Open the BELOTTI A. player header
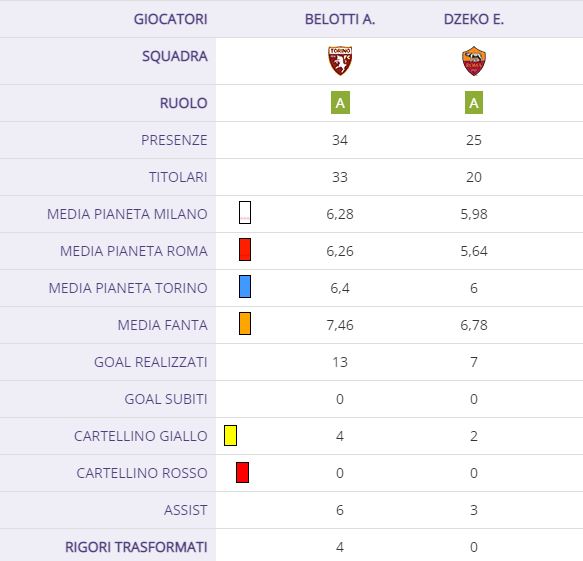This screenshot has height=561, width=583. (x=340, y=19)
